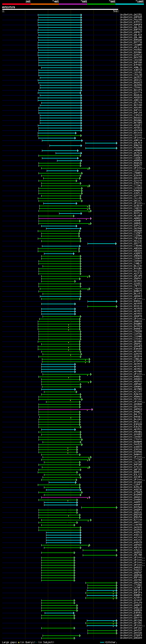146x644 pixels.
Task: Click hit label UniRef100_A9PDF8
Action: coord(131,25)
